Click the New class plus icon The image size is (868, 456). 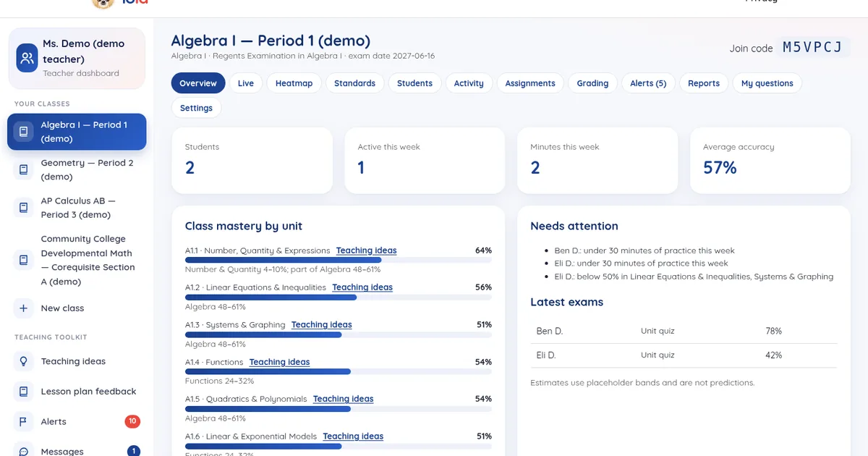pos(24,308)
